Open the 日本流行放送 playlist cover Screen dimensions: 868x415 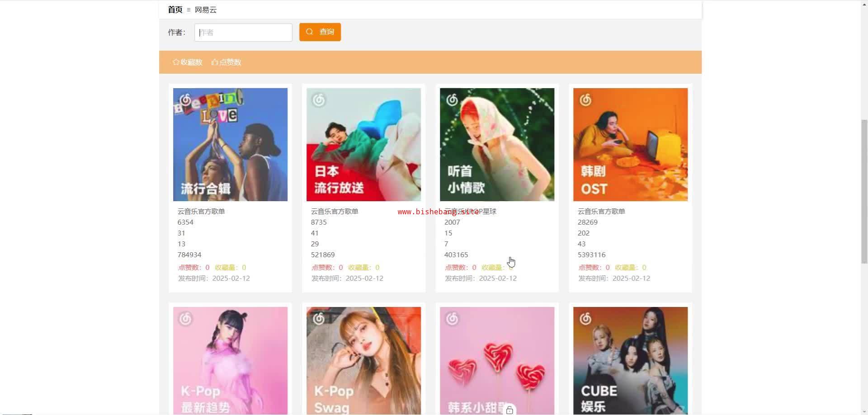tap(363, 145)
